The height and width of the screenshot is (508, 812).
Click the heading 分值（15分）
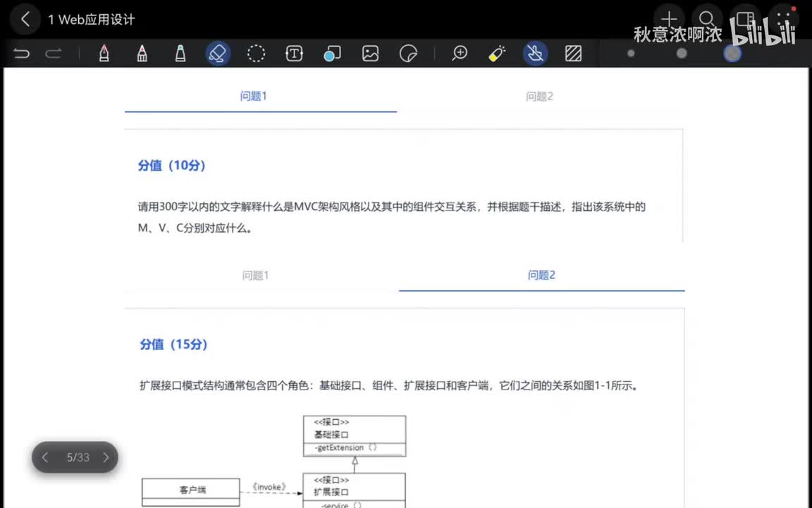[x=173, y=344]
